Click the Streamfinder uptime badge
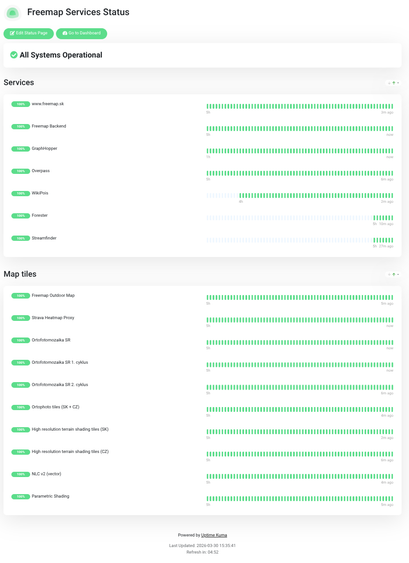The width and height of the screenshot is (409, 563). [x=20, y=238]
